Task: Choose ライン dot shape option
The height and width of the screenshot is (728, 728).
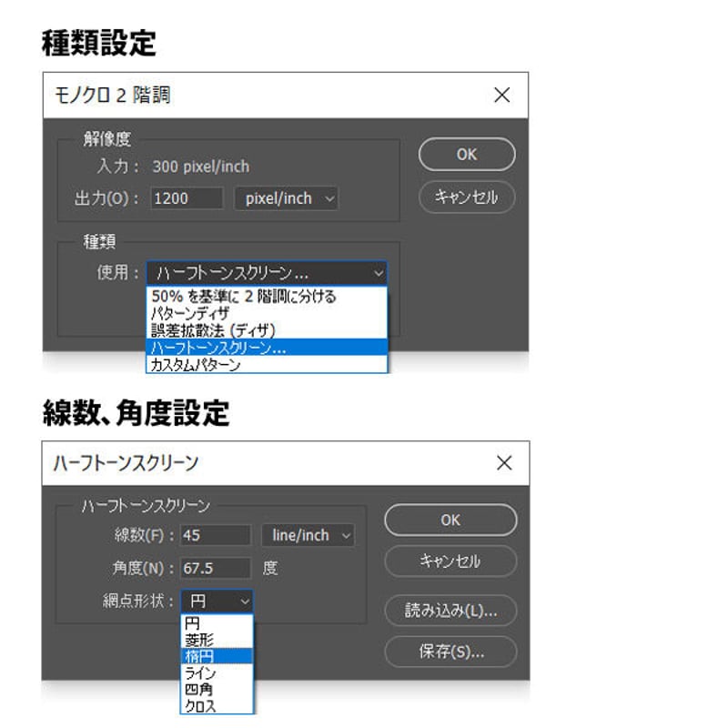Action: point(217,672)
